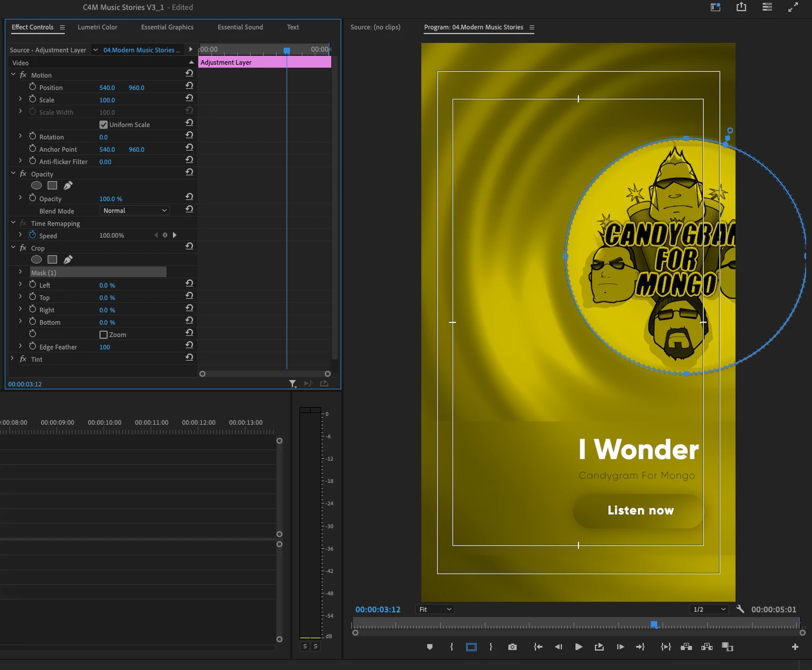Reset the Anchor Point parameter
Viewport: 812px width, 670px height.
189,148
